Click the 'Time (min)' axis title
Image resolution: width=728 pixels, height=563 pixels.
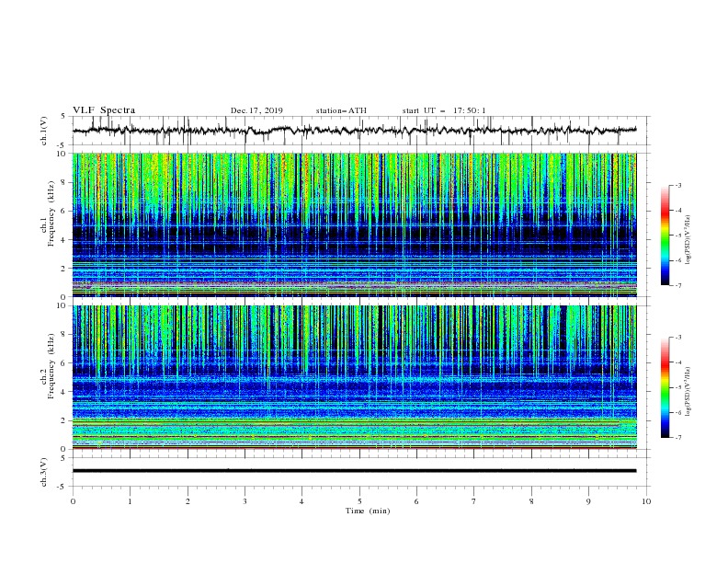(368, 511)
